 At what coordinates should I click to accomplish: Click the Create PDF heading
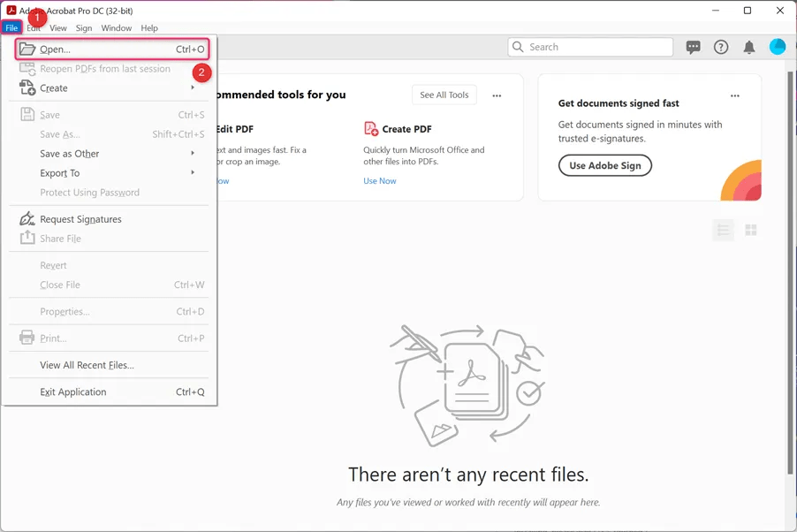(406, 129)
